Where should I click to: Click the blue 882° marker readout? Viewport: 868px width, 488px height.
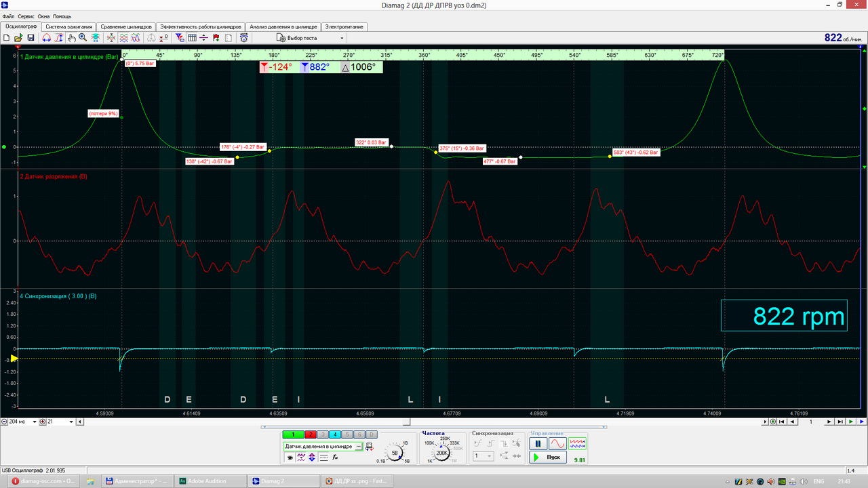(x=317, y=67)
